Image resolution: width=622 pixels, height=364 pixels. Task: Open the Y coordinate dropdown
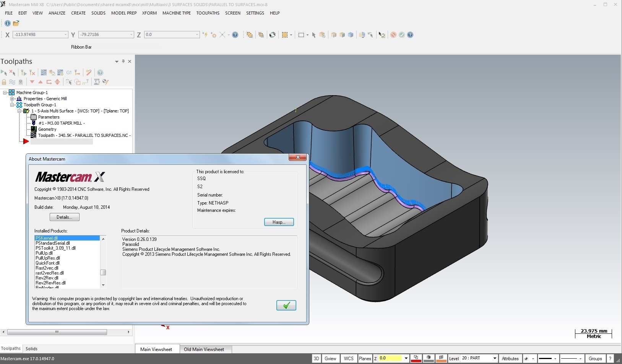click(x=131, y=35)
